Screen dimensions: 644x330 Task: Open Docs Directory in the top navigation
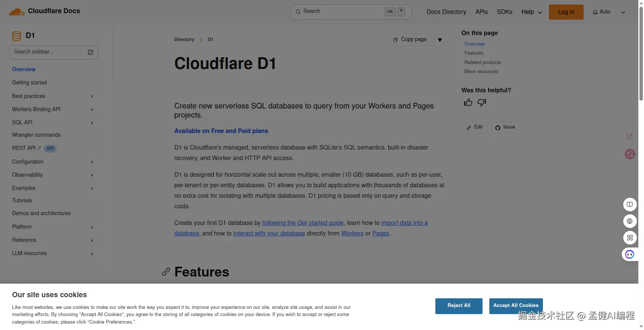tap(446, 12)
